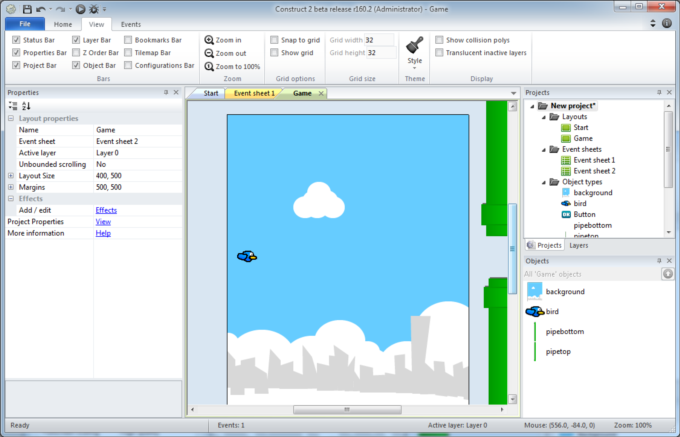Collapse the Object types folder

click(x=543, y=182)
